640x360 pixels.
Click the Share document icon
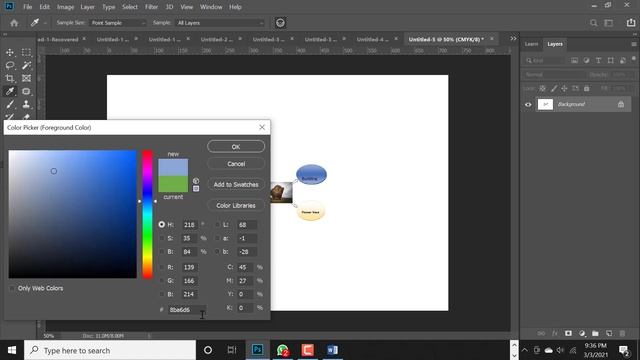(x=631, y=23)
